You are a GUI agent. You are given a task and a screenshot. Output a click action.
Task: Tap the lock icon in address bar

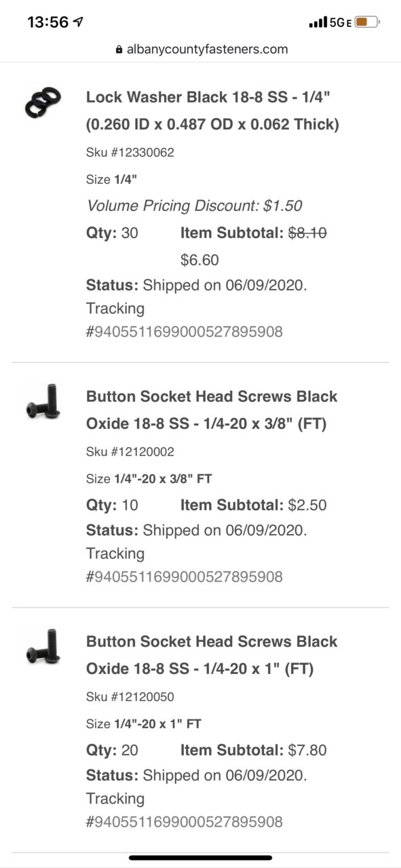(x=119, y=50)
